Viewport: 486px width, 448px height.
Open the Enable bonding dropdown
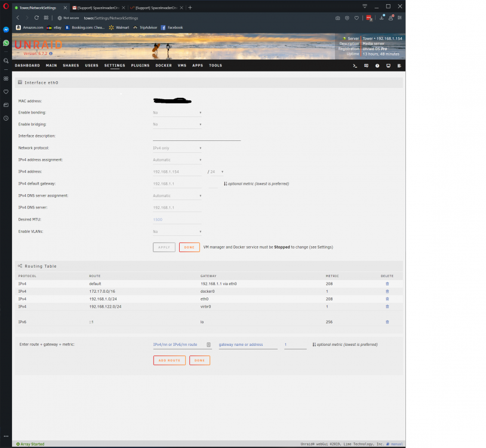click(x=177, y=112)
